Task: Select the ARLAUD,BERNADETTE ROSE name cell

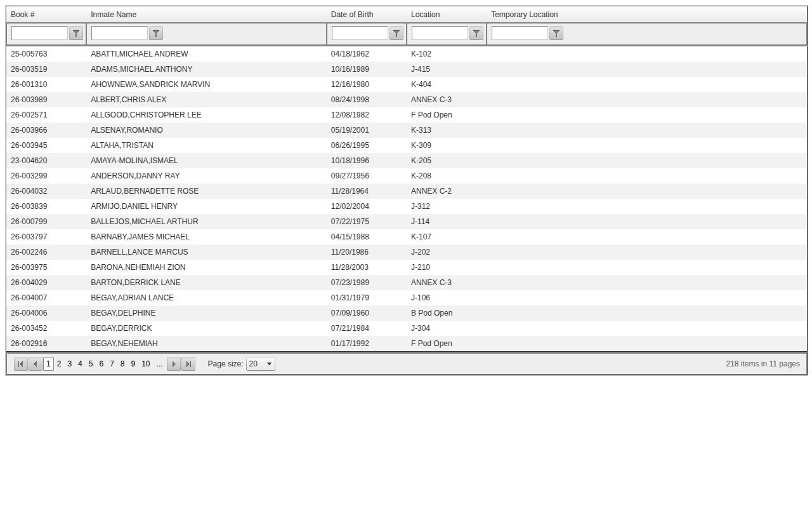Action: (x=145, y=191)
